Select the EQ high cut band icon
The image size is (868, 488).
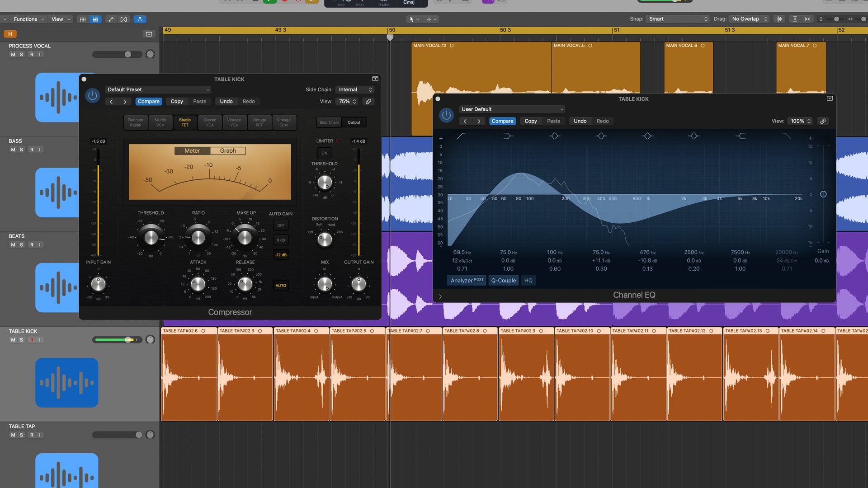tap(787, 136)
